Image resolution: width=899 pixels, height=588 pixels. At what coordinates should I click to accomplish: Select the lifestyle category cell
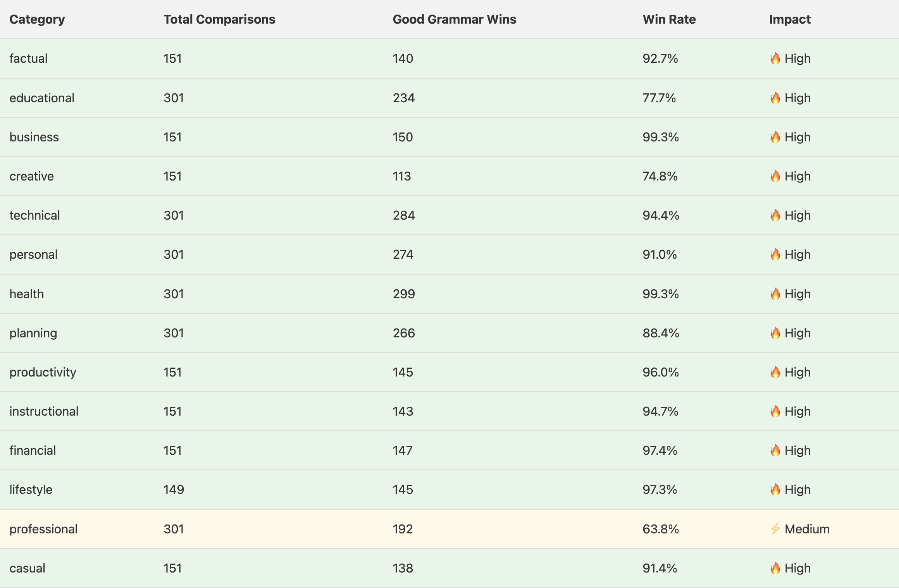(31, 490)
